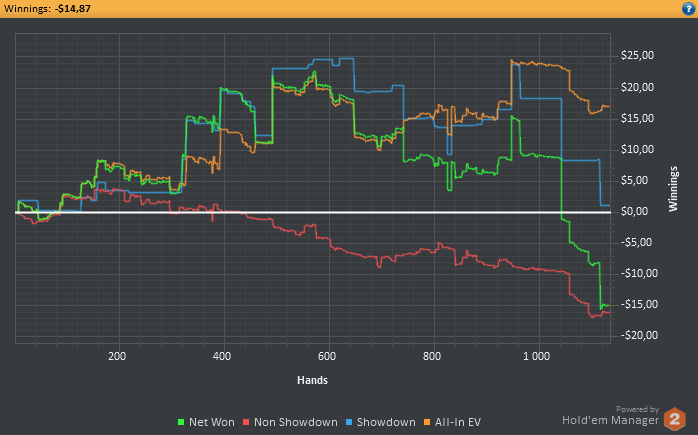Click the Hold'em Manager 2 hexagon logo
Screen dimensions: 698x435
pyautogui.click(x=674, y=419)
